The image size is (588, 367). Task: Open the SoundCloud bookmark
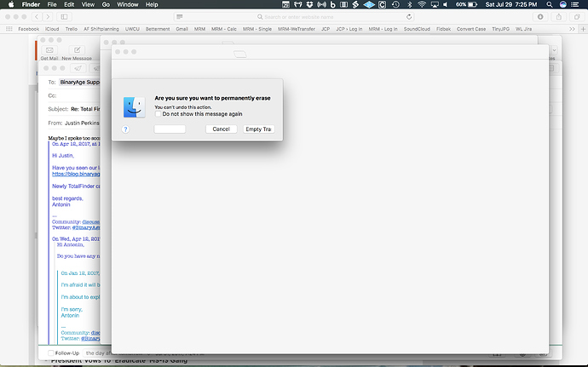417,29
